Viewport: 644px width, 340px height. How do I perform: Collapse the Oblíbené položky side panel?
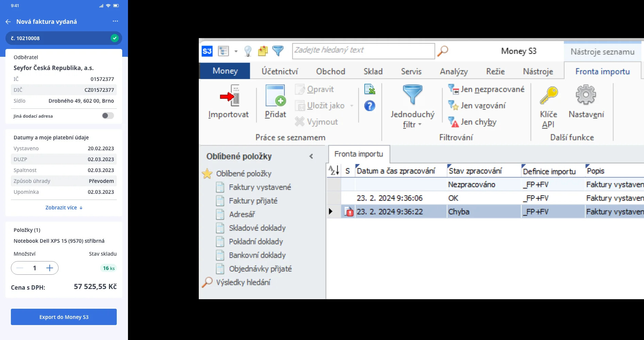(x=311, y=156)
